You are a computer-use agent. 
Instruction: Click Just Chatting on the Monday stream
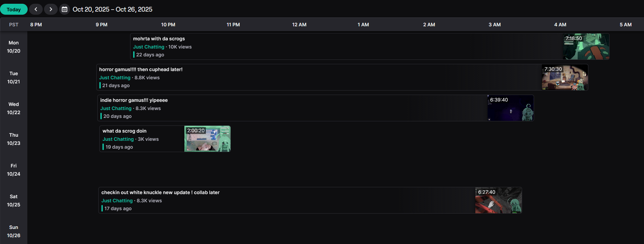(x=149, y=47)
